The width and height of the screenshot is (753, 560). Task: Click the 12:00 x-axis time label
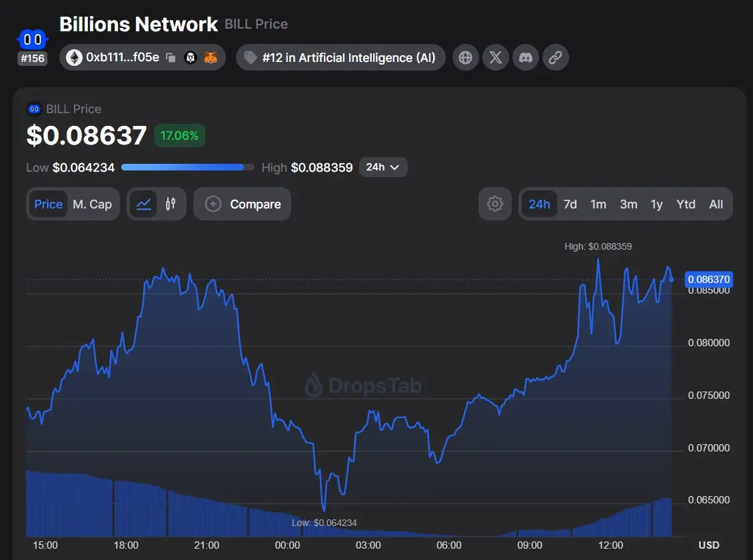point(610,545)
